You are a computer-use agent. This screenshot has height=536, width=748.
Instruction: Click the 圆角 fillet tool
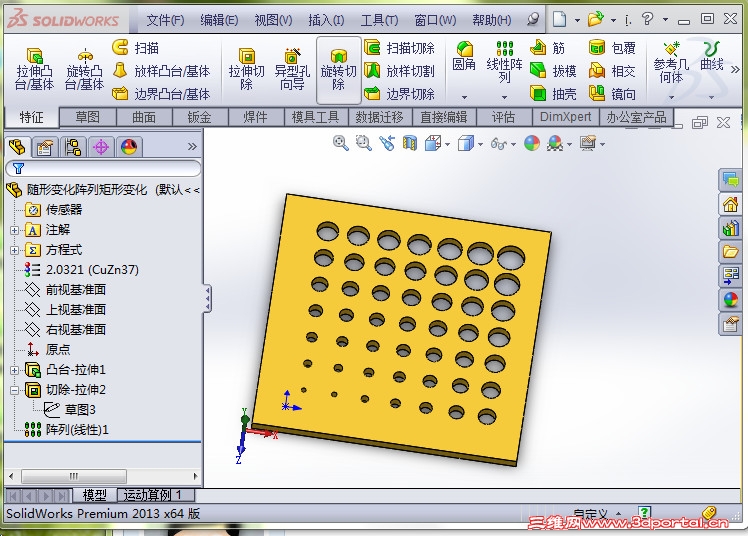[464, 56]
